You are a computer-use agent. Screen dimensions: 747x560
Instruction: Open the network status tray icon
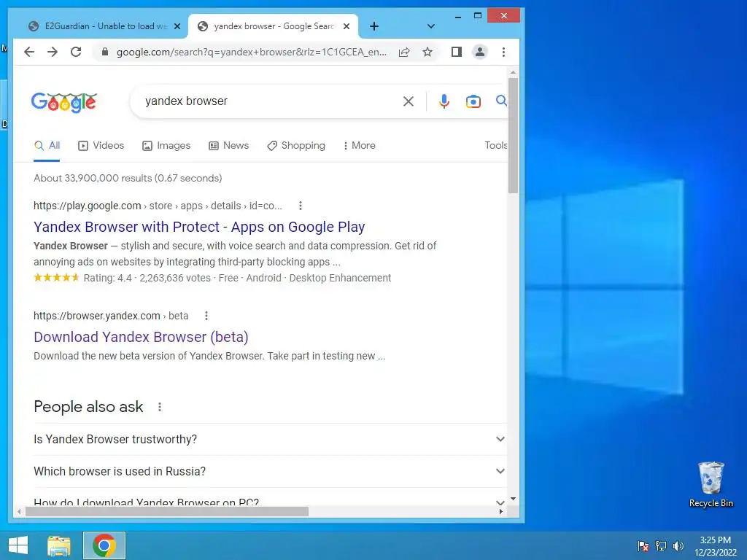click(x=661, y=546)
